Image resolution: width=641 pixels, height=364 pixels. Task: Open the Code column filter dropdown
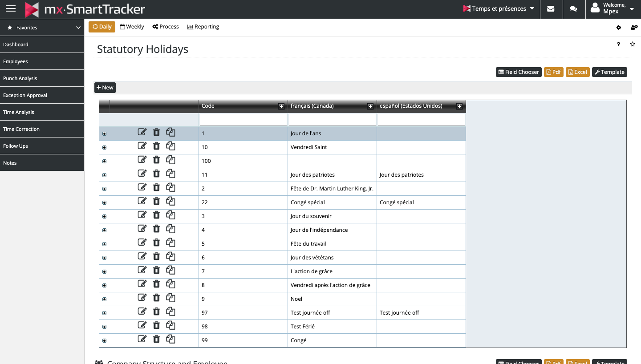coord(281,106)
